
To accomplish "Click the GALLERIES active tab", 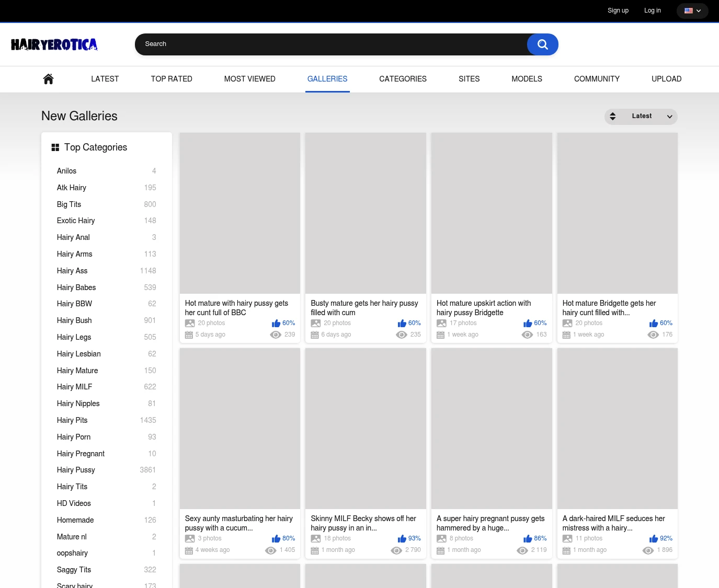I will tap(327, 79).
